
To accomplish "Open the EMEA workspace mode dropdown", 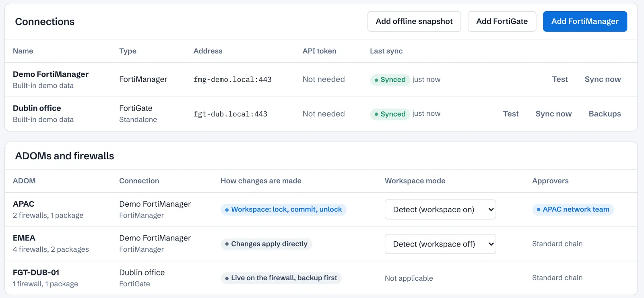I will click(x=440, y=244).
